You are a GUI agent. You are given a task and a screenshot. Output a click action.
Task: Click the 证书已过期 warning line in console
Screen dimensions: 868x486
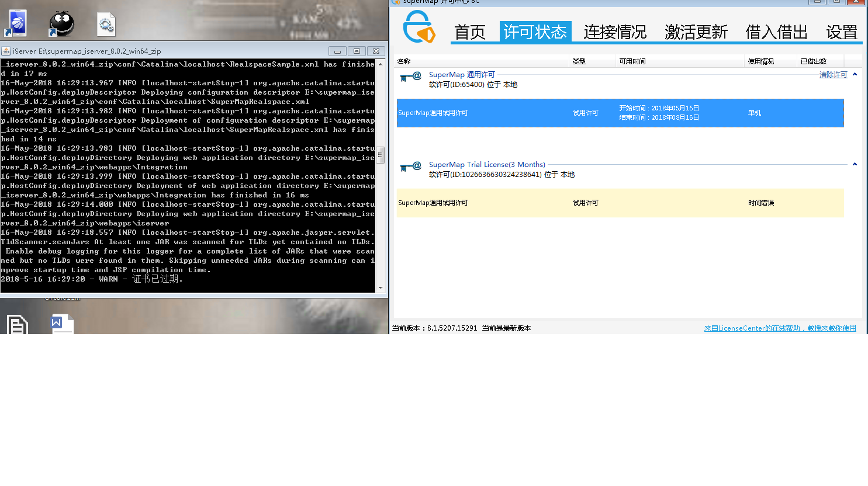[92, 279]
